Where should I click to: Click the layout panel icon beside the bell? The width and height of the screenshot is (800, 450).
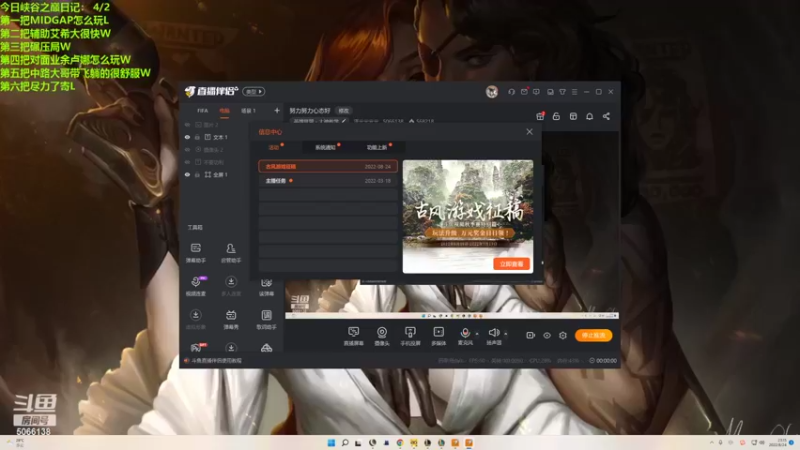click(x=573, y=116)
